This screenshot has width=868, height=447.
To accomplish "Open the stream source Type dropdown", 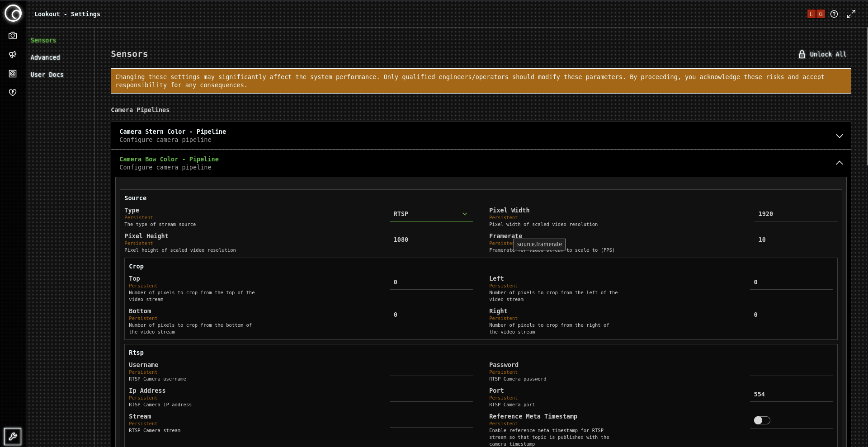I will tap(430, 214).
